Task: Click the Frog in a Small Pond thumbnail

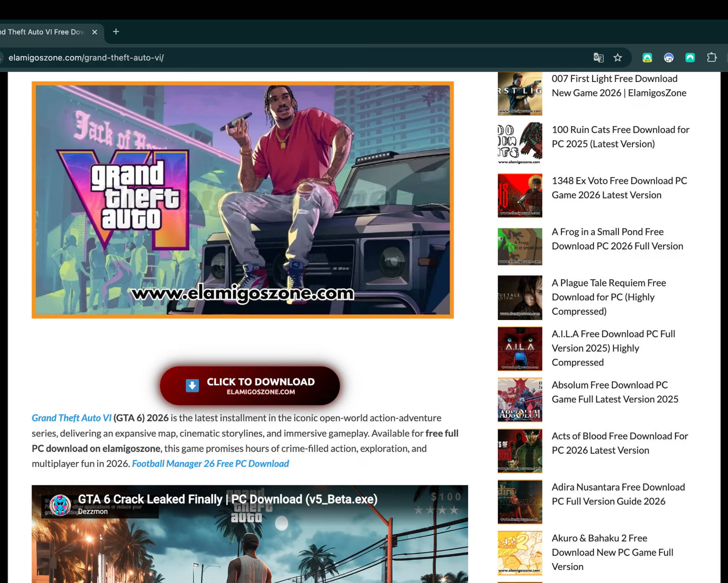Action: [520, 246]
